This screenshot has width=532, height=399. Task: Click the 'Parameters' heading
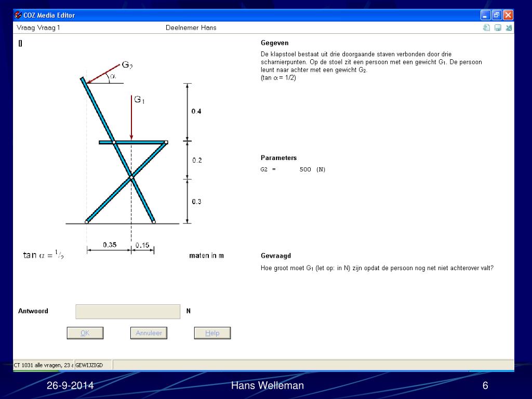278,158
